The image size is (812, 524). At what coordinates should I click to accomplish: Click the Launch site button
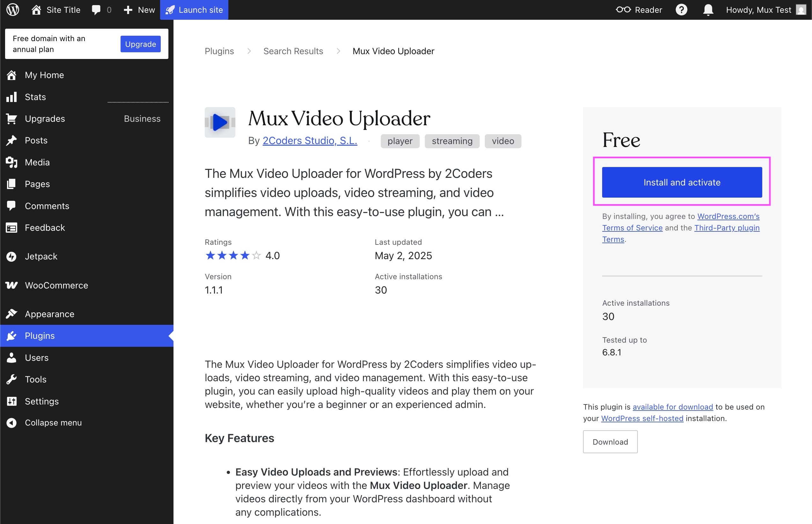point(194,10)
